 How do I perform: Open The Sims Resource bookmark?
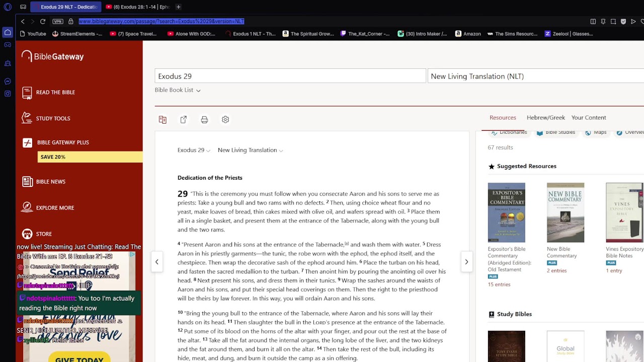click(512, 34)
